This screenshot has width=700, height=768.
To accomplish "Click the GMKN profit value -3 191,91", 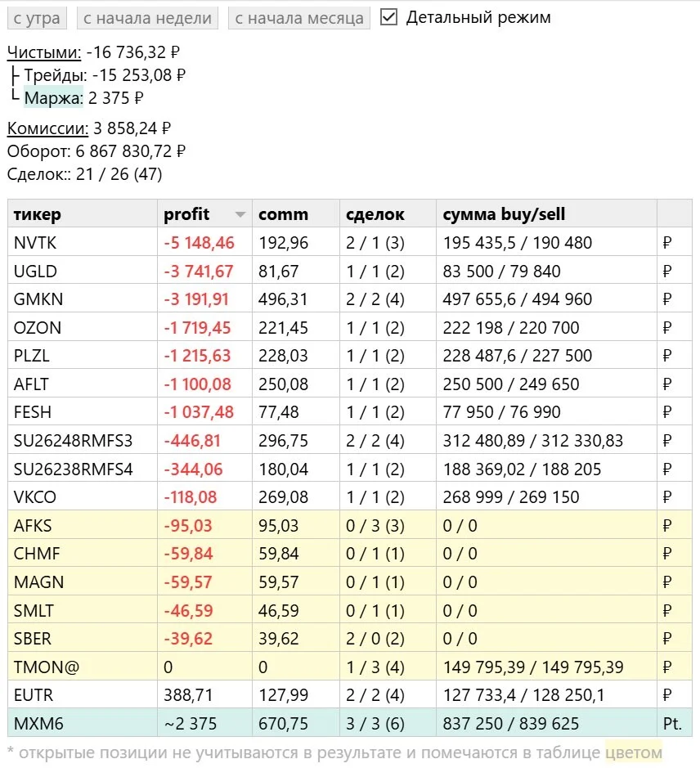I will point(196,299).
